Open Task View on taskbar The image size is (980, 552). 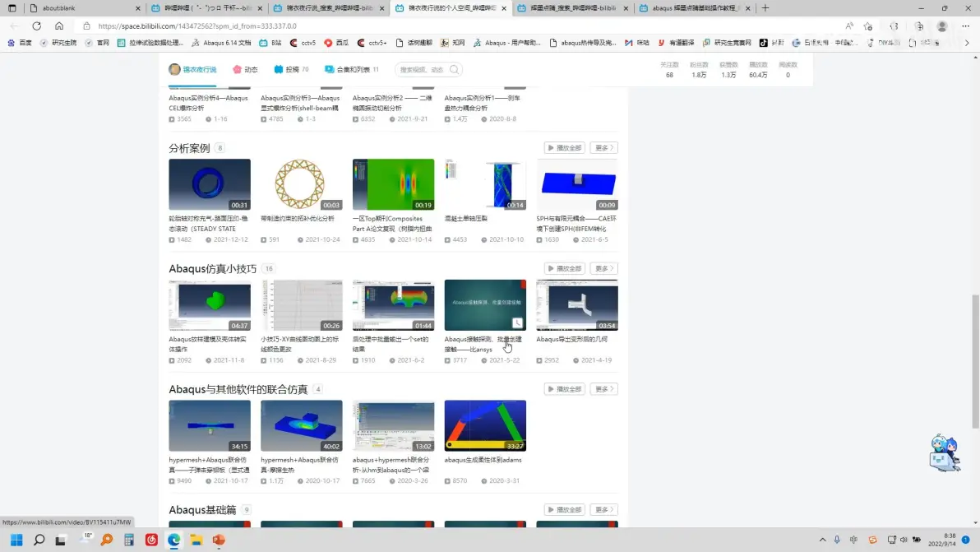(x=61, y=540)
